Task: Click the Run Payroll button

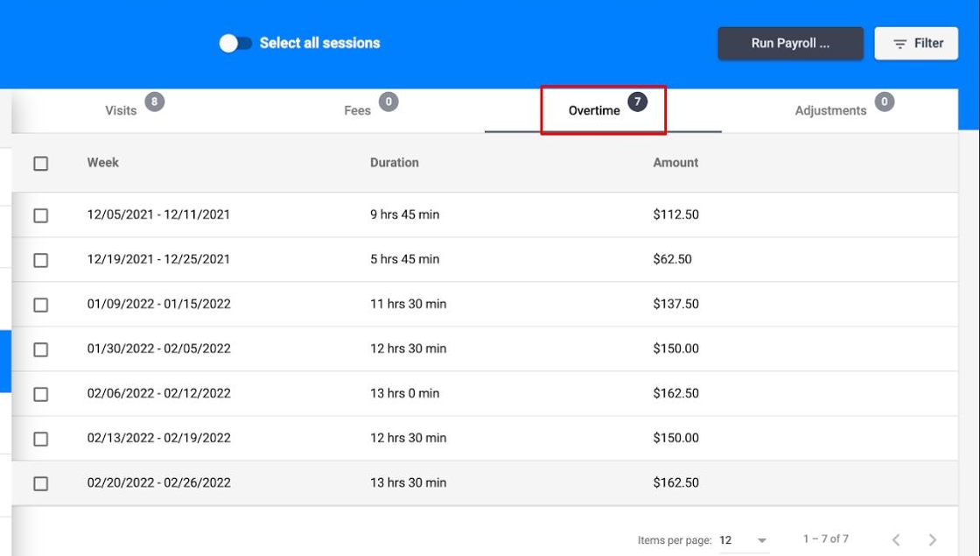Action: (790, 43)
